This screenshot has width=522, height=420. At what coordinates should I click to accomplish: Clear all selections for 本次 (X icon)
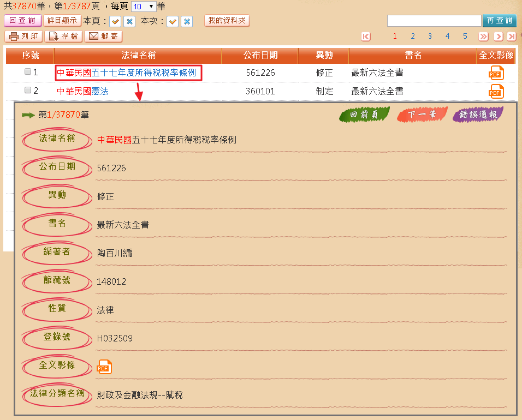187,22
